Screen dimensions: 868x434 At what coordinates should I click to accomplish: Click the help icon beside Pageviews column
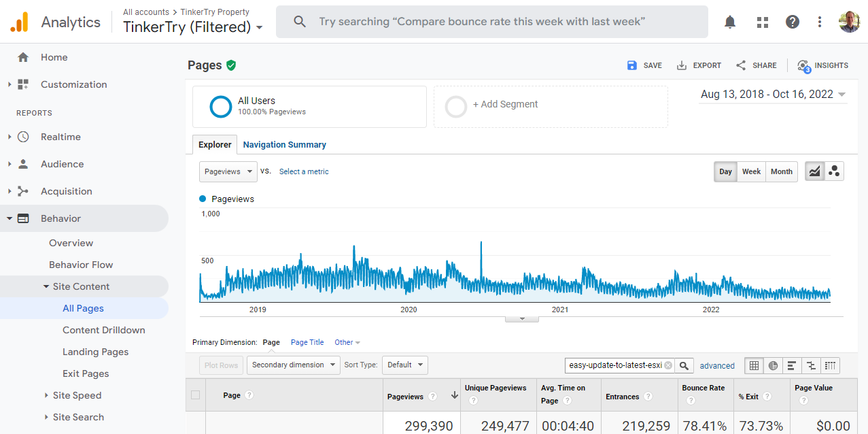pyautogui.click(x=432, y=396)
